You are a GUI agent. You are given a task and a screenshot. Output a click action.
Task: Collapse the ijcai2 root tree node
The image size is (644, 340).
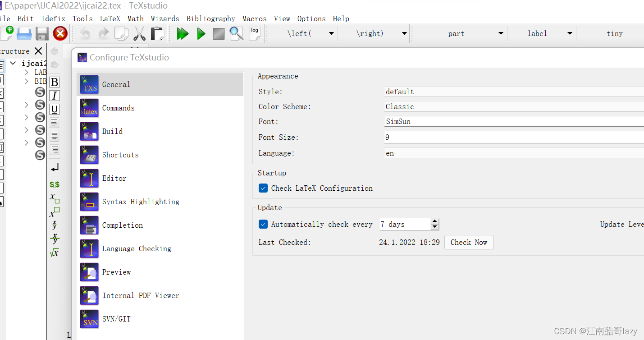pyautogui.click(x=13, y=64)
